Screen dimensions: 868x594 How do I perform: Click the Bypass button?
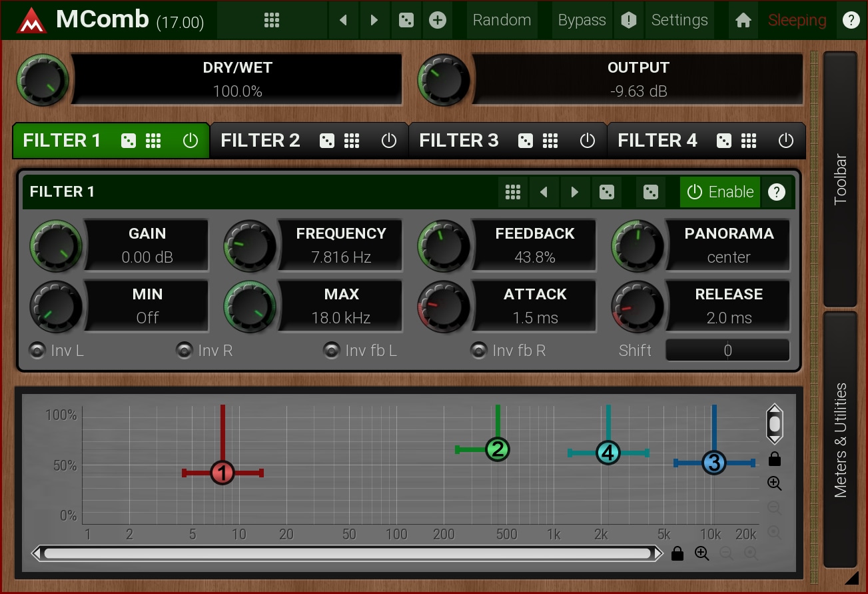click(x=582, y=20)
